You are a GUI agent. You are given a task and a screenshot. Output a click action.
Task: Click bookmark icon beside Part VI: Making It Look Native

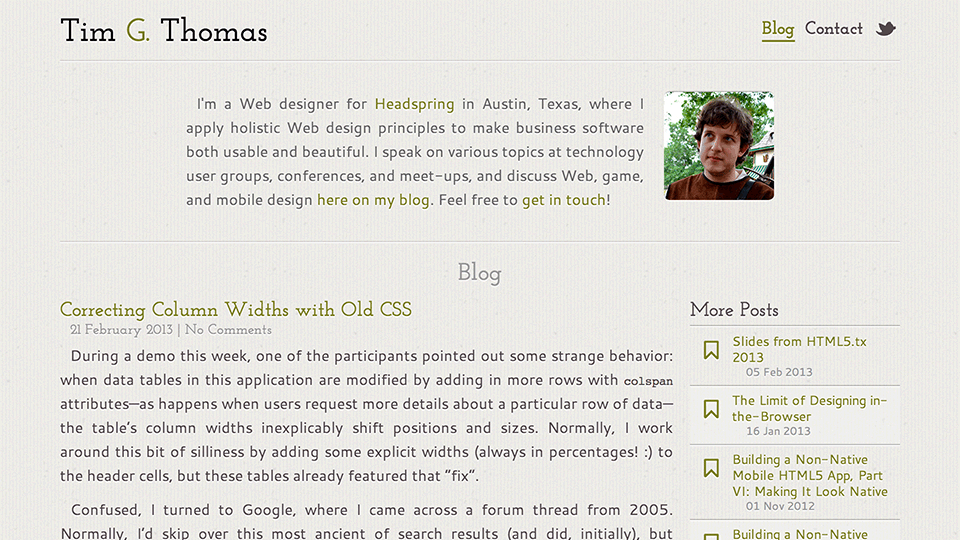pos(711,468)
